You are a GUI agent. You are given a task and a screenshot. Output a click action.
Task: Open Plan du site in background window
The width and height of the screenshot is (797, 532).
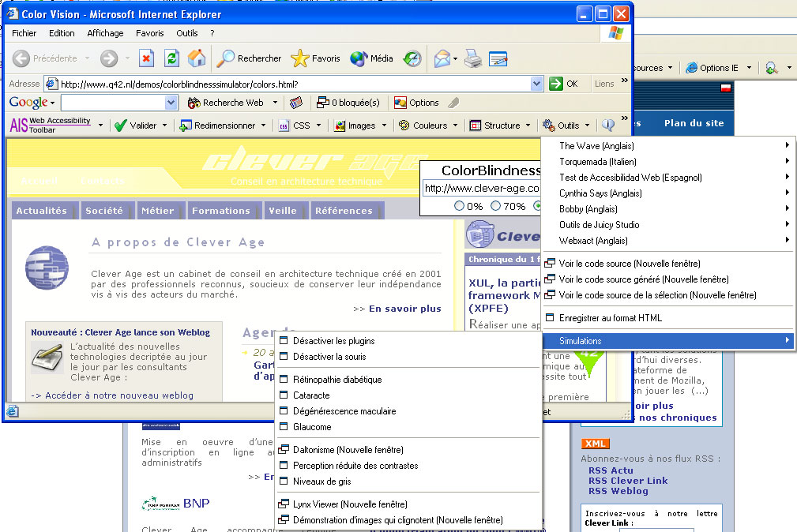tap(694, 123)
